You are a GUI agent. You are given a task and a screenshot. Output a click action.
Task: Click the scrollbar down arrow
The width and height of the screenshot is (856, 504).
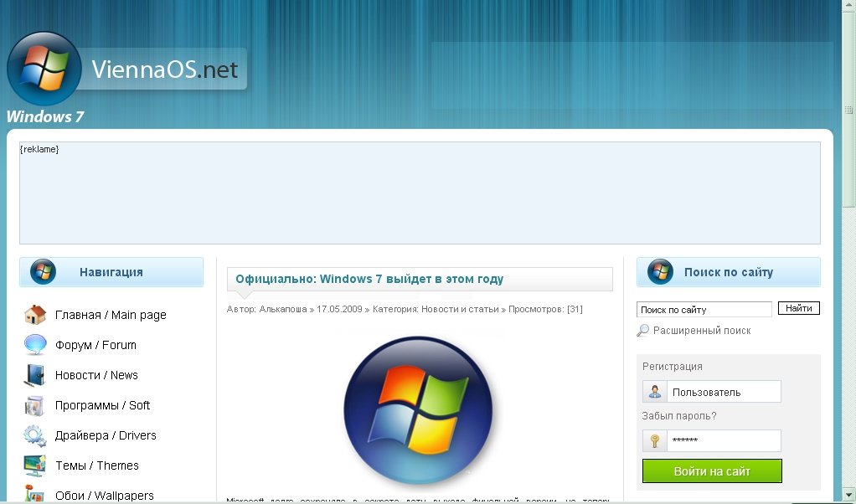848,496
